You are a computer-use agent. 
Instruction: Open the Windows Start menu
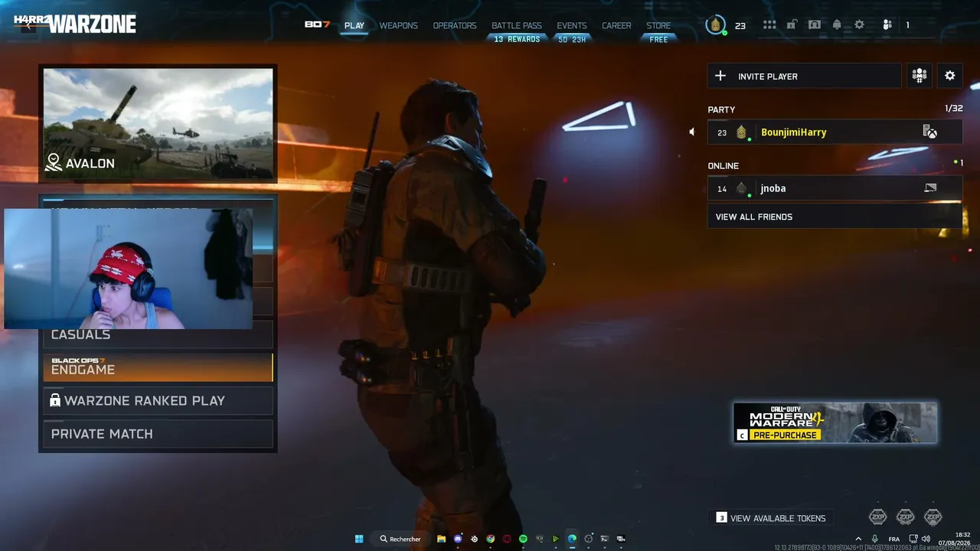pyautogui.click(x=359, y=539)
